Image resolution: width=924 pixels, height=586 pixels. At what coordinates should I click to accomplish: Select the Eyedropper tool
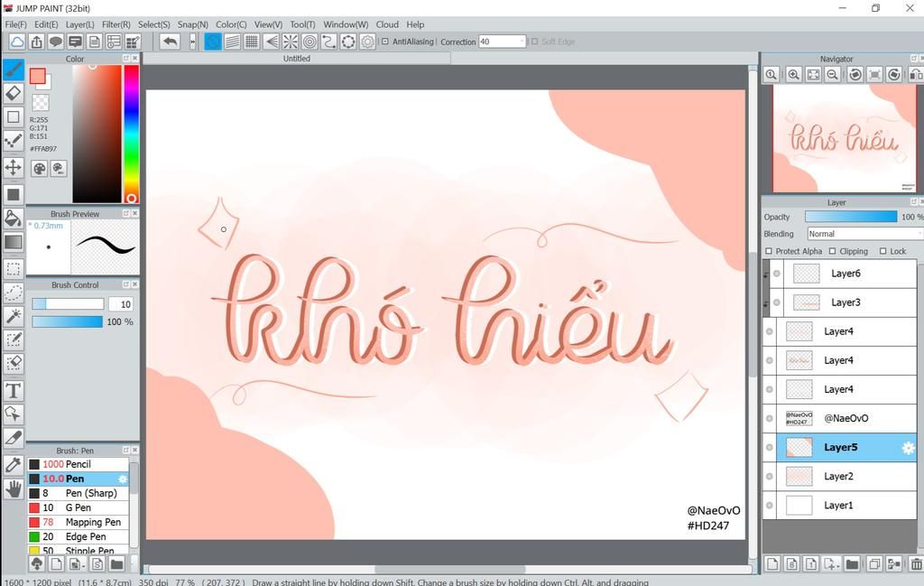pyautogui.click(x=14, y=465)
